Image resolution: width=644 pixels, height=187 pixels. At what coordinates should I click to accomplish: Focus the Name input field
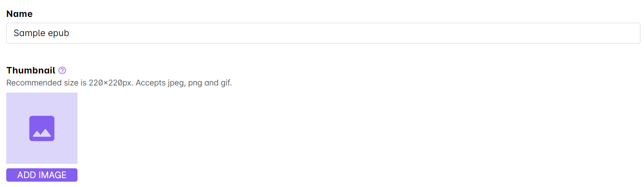(x=323, y=33)
